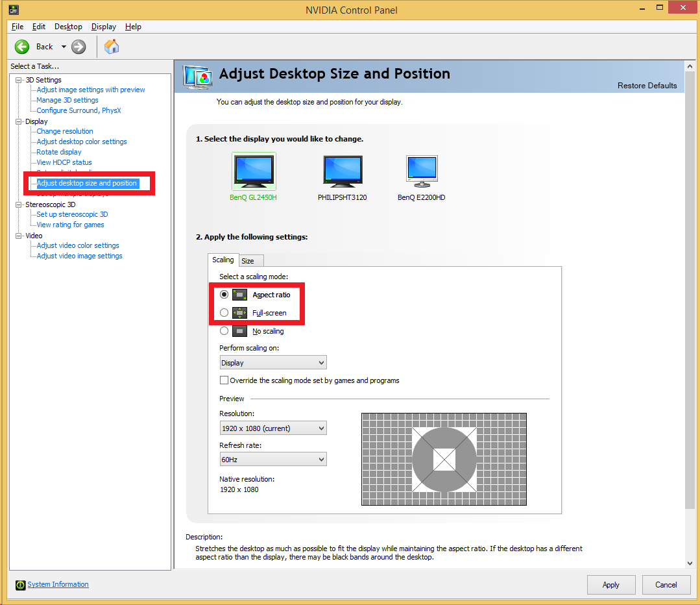Open the Back history dropdown arrow
The height and width of the screenshot is (605, 700).
click(x=64, y=47)
